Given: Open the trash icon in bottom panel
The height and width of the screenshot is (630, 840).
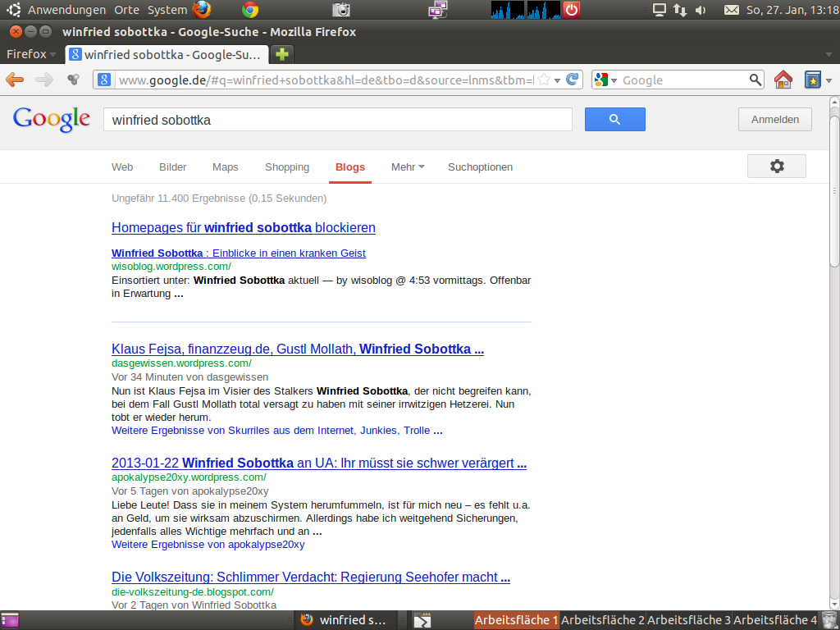Looking at the screenshot, I should [x=829, y=620].
